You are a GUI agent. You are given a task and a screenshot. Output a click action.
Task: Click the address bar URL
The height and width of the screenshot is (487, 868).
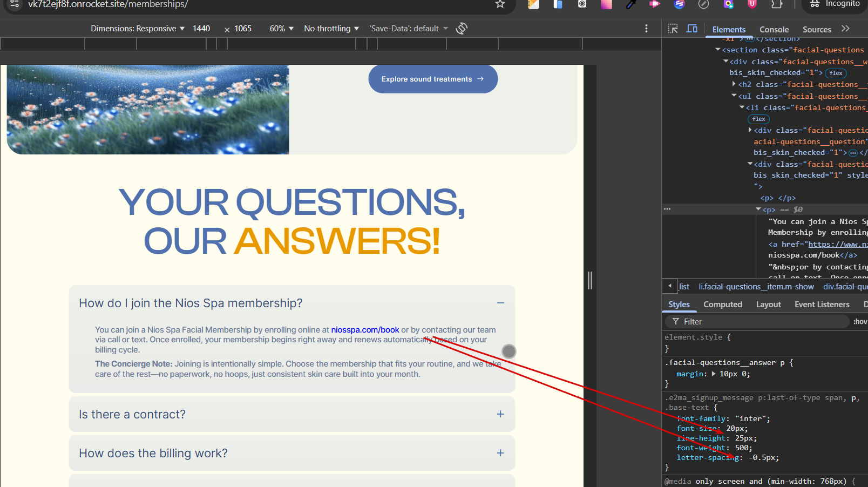click(108, 4)
